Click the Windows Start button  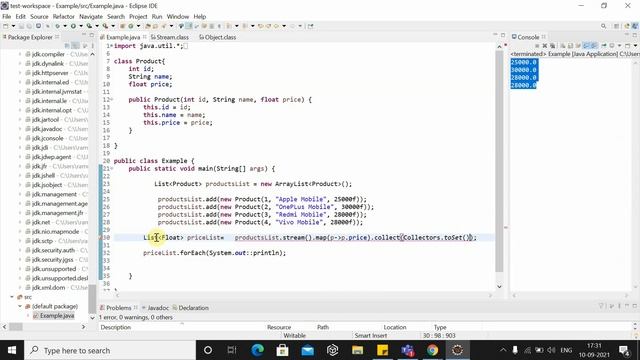coord(12,350)
